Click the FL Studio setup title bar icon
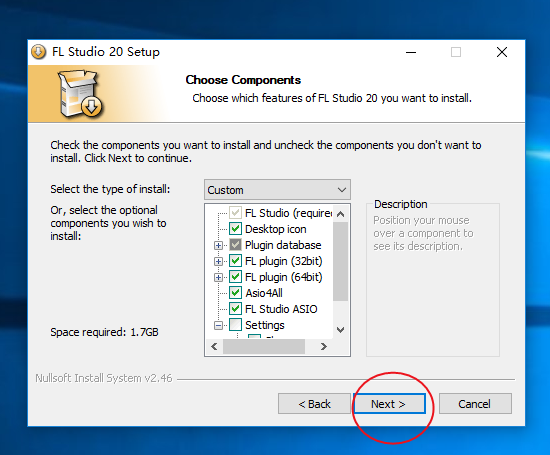 39,52
